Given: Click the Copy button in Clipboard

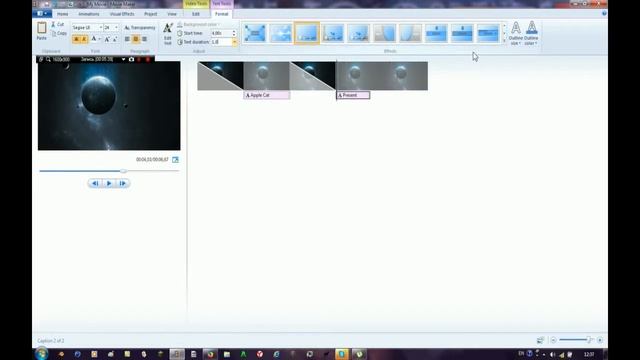Looking at the screenshot, I should click(x=59, y=33).
